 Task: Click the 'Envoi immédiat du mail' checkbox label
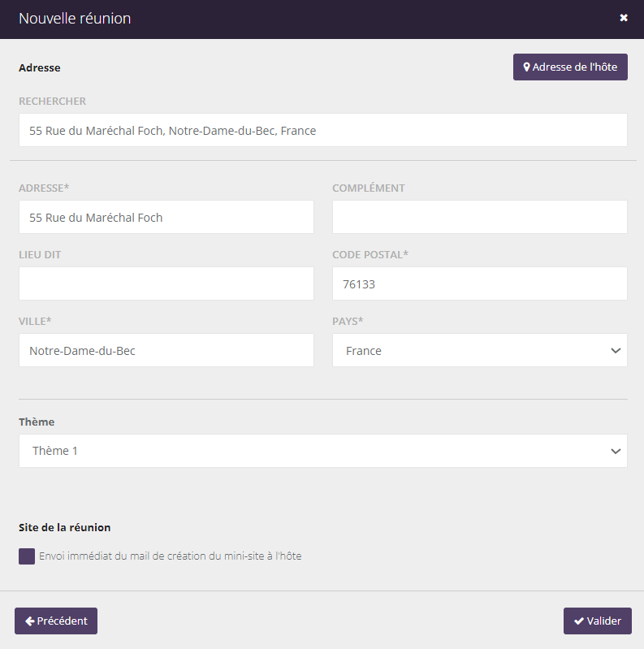tap(171, 556)
